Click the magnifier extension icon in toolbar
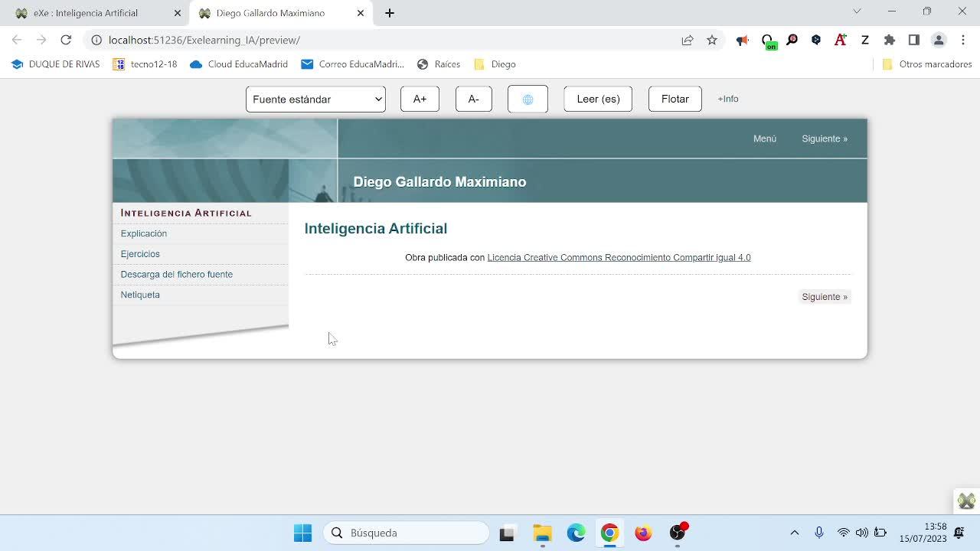Image resolution: width=980 pixels, height=551 pixels. point(792,40)
